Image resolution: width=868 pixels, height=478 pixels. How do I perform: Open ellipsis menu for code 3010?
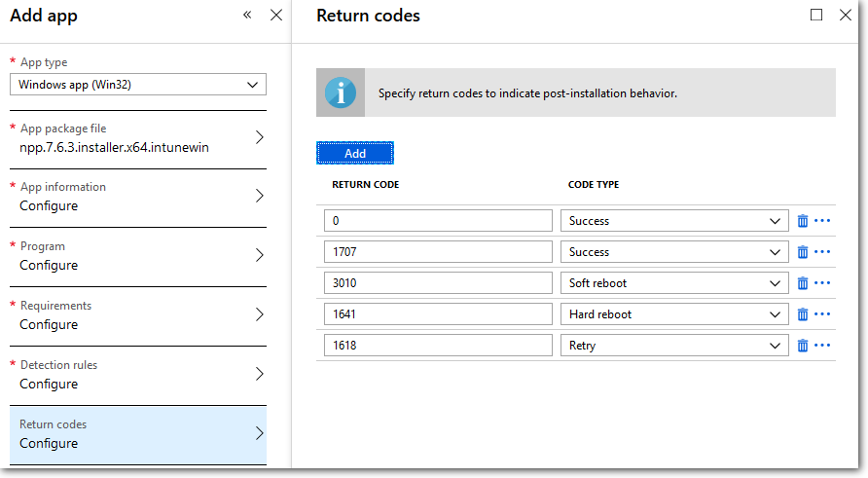point(822,283)
